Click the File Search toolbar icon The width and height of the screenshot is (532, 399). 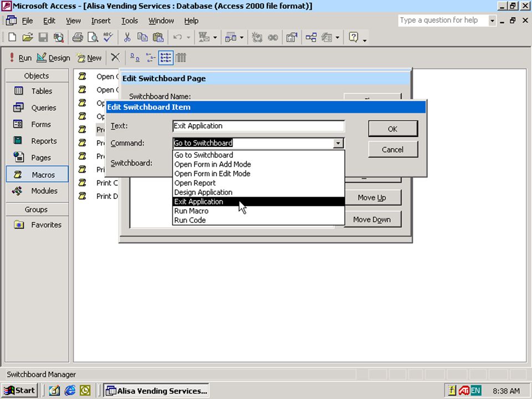tap(58, 37)
